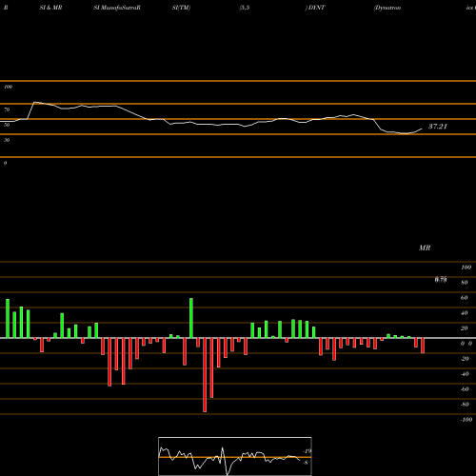Click the RSI line peak near 70 level
Viewport: 476px width, 476px height.
(x=35, y=102)
